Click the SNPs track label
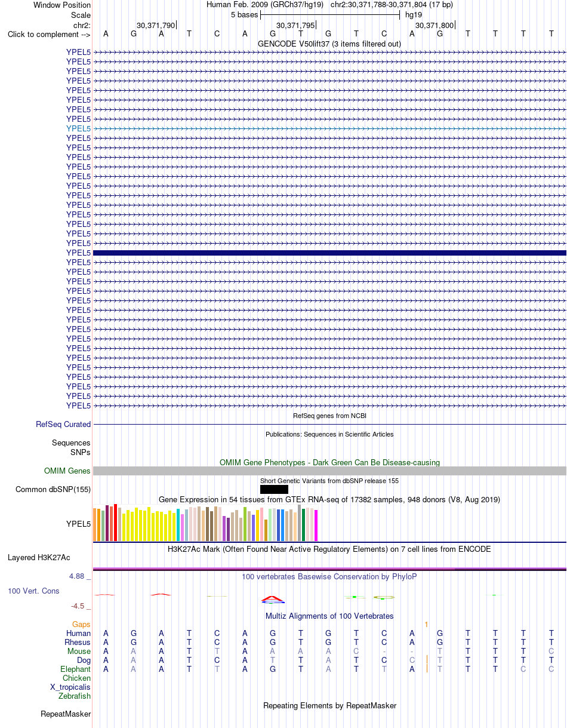 pyautogui.click(x=81, y=452)
